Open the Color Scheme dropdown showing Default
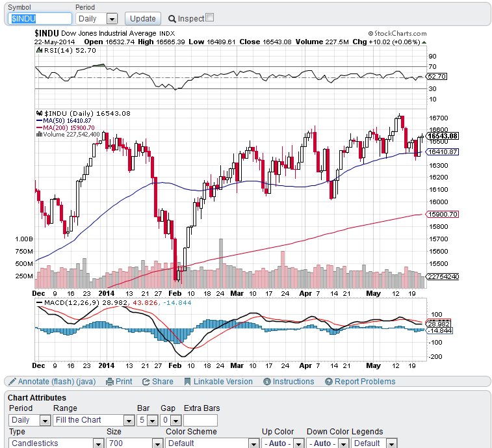This screenshot has width=492, height=448. pos(212,443)
